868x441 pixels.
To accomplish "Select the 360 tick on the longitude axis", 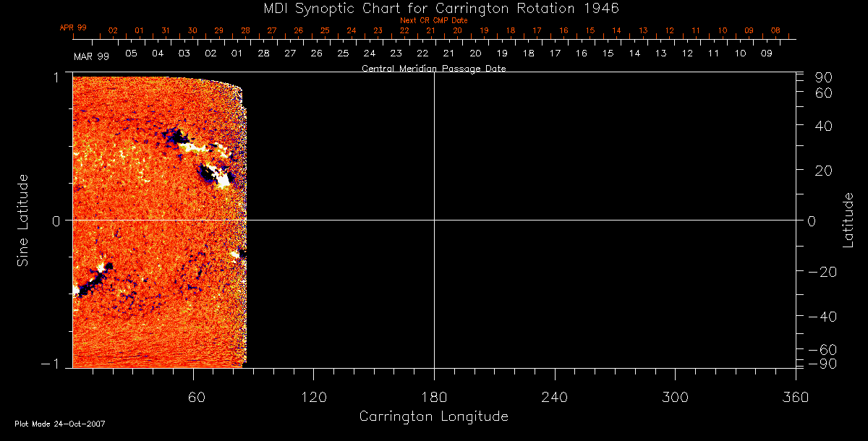I will coord(796,397).
